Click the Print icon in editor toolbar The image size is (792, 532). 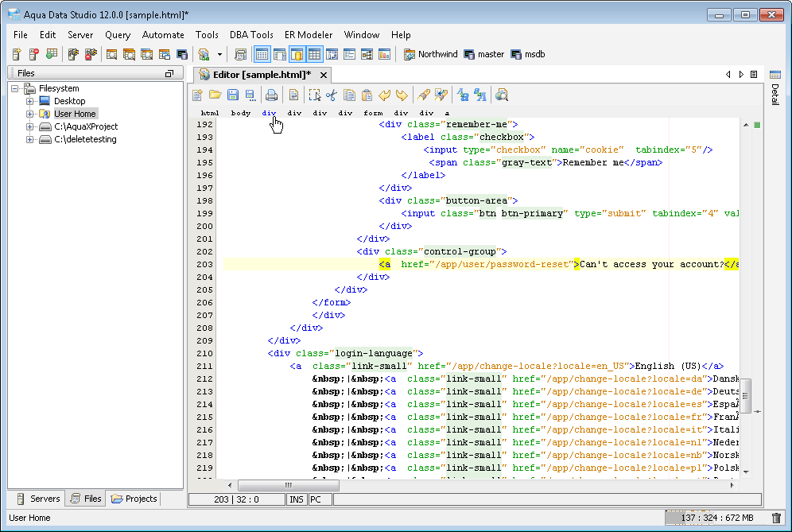[271, 95]
